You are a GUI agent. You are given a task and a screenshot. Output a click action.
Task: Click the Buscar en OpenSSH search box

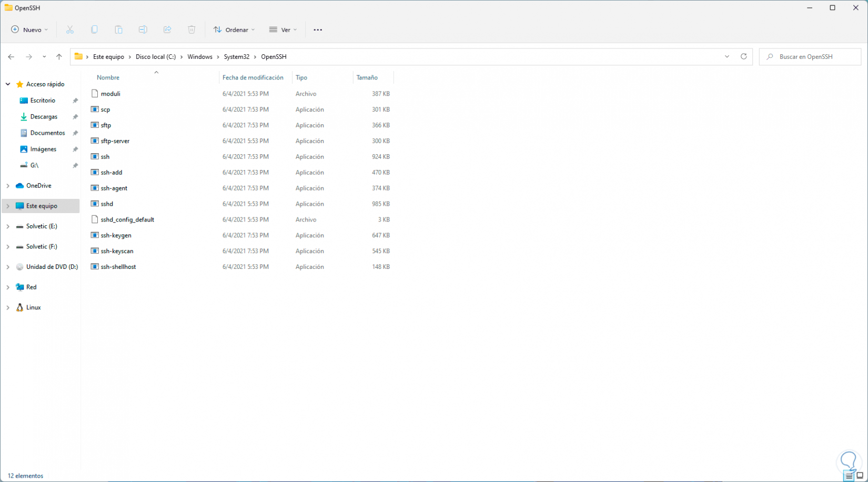810,57
